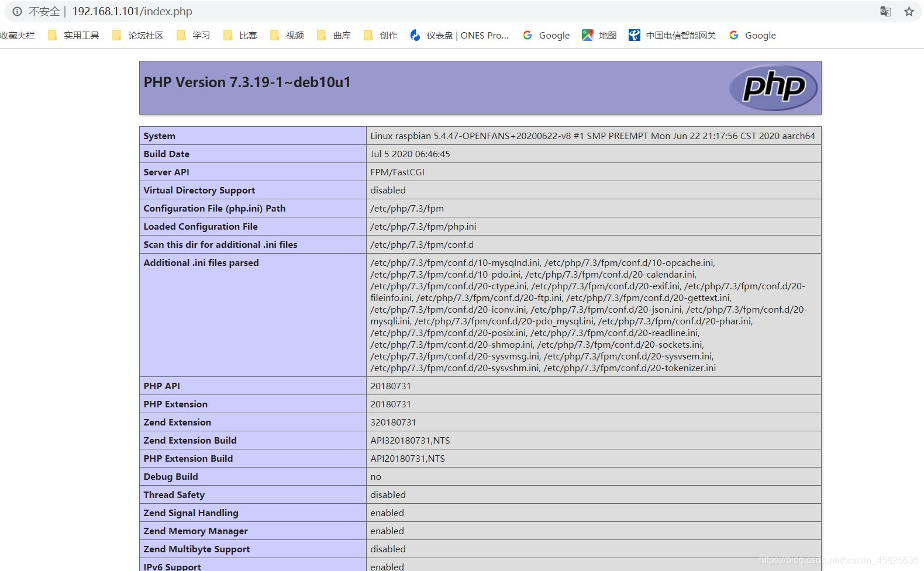Open the 仪表盘 ONES Pro bookmark

(460, 35)
